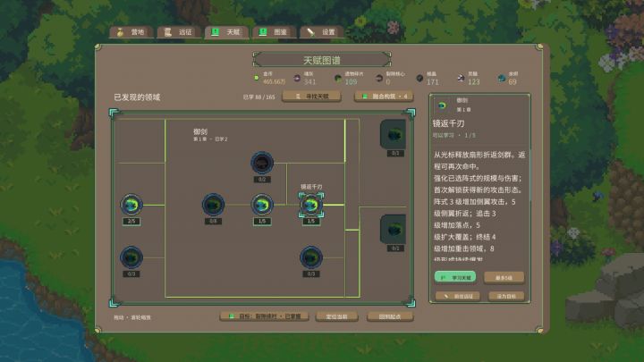644x362 pixels.
Task: Select the dark node left of the 1/5 nodes
Action: 213,205
